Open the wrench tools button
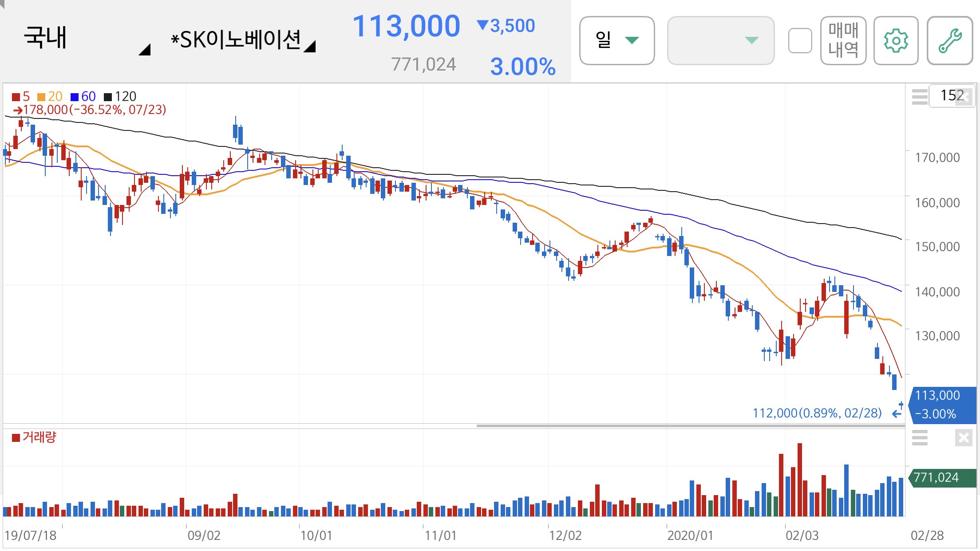This screenshot has height=551, width=980. coord(950,41)
